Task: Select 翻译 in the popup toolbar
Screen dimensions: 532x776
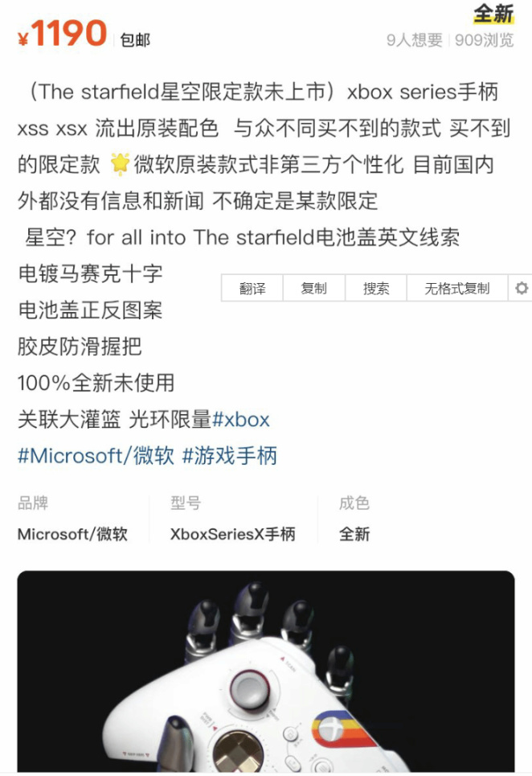Action: (252, 288)
